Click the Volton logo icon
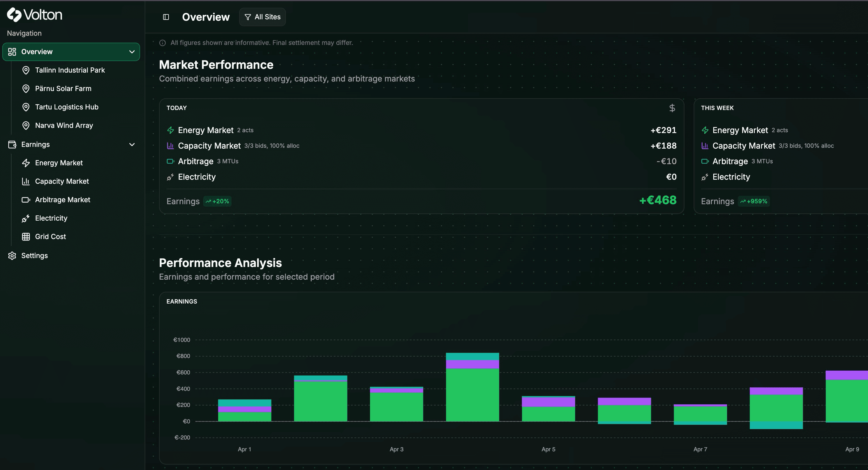Image resolution: width=868 pixels, height=470 pixels. click(x=14, y=15)
